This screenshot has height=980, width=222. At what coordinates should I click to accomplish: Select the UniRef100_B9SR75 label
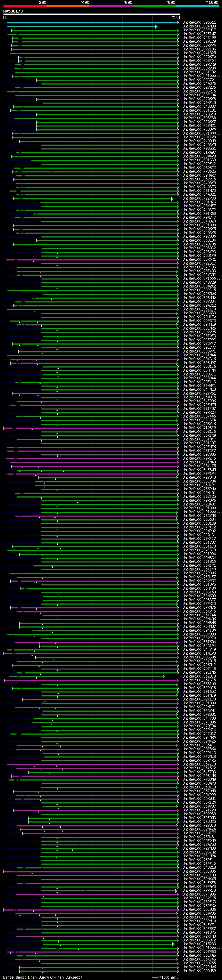[199, 91]
